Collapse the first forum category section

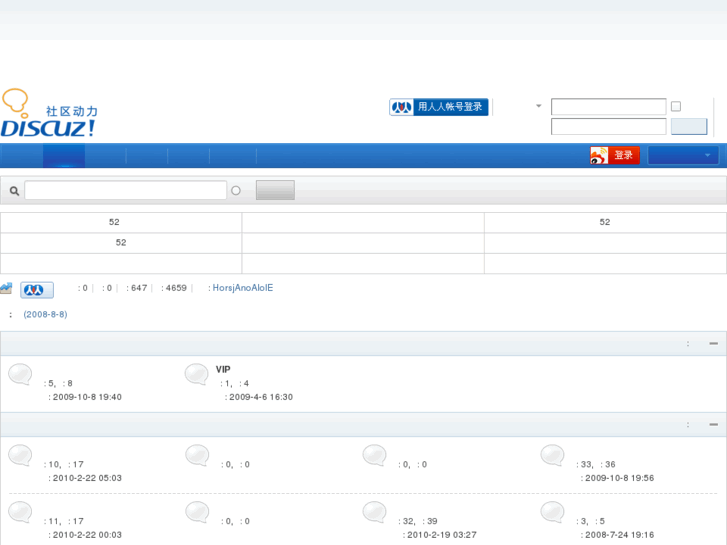click(714, 344)
